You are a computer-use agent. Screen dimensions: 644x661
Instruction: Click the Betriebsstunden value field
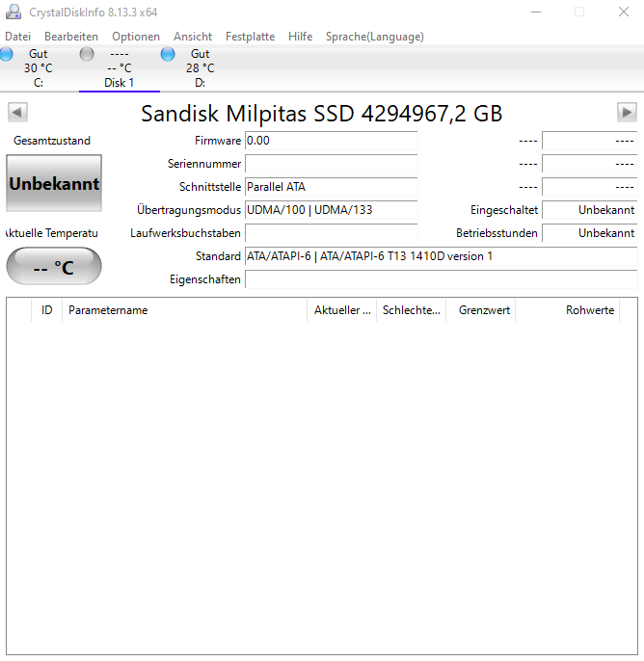point(590,233)
